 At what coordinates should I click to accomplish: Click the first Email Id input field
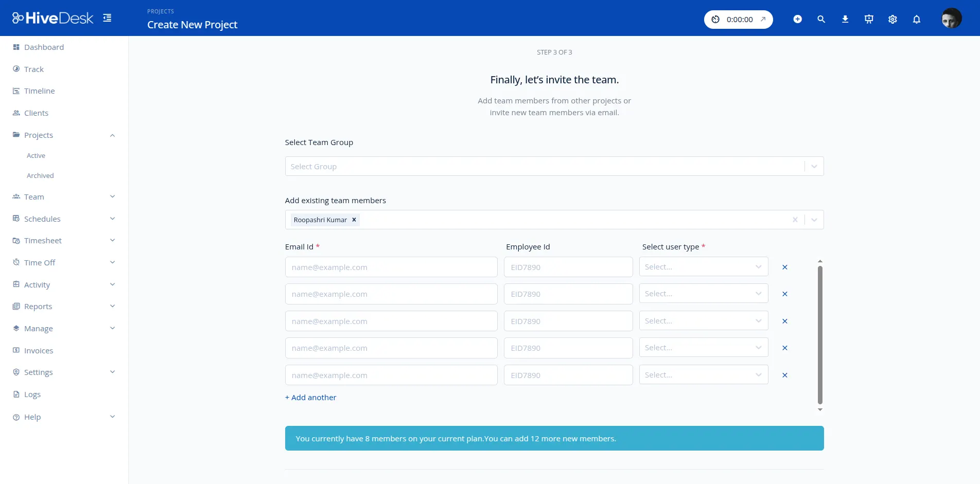391,267
